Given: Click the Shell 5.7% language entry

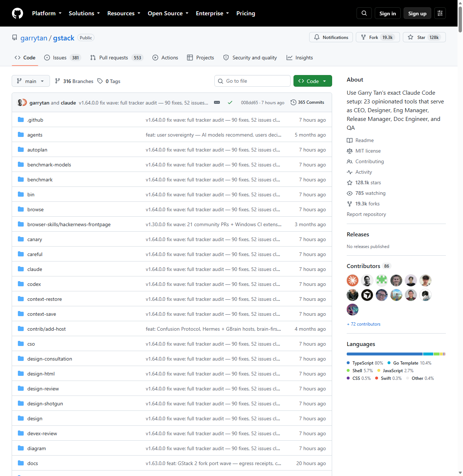Looking at the screenshot, I should 360,370.
